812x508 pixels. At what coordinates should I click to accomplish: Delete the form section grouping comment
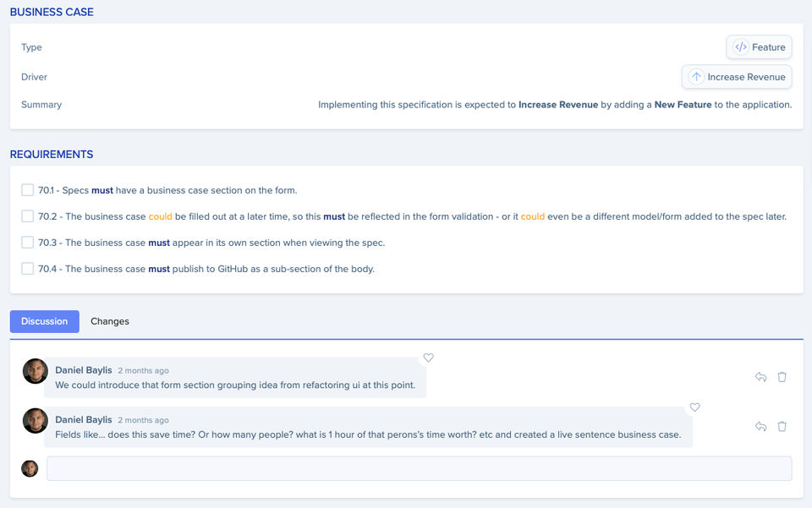tap(782, 377)
